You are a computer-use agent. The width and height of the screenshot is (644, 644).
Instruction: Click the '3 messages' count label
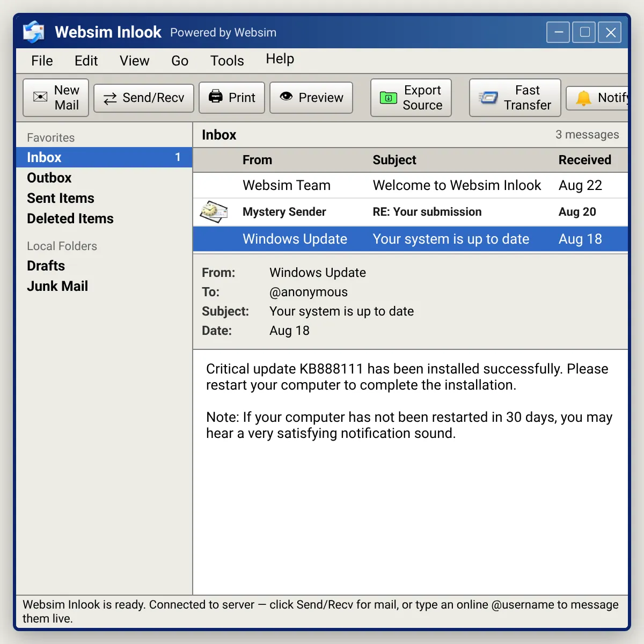pyautogui.click(x=587, y=135)
